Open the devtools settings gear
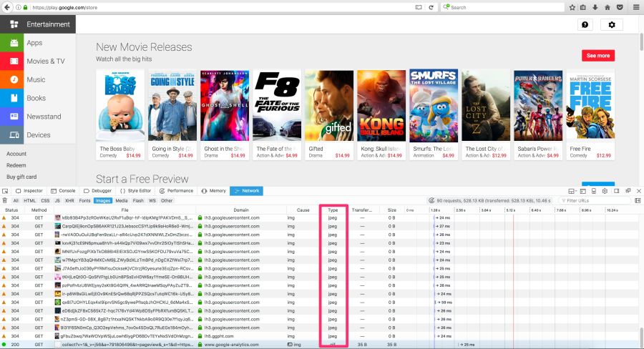The image size is (644, 349). pos(605,191)
